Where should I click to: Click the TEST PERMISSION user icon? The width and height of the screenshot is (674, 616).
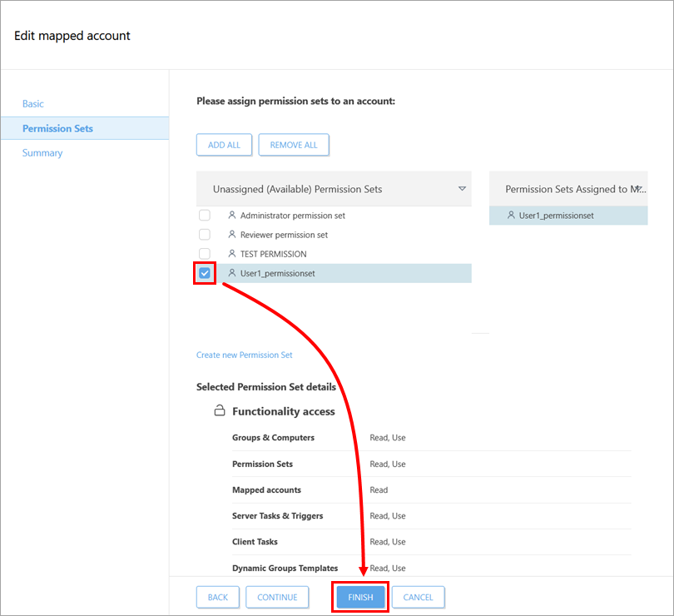(232, 254)
